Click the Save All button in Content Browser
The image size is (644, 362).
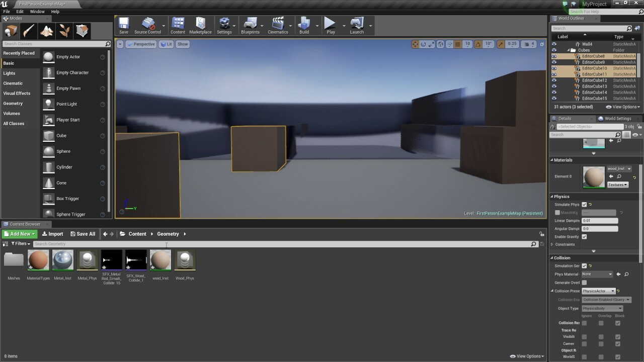click(83, 233)
